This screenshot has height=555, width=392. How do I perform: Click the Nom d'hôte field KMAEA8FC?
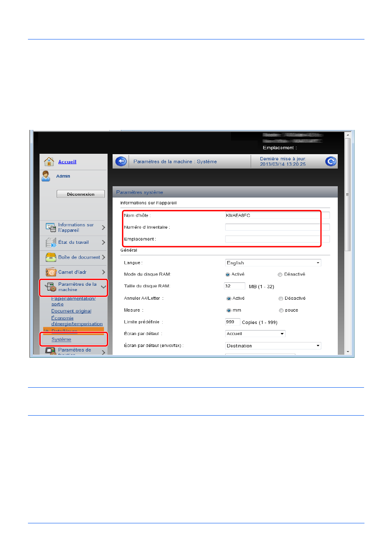pyautogui.click(x=277, y=215)
